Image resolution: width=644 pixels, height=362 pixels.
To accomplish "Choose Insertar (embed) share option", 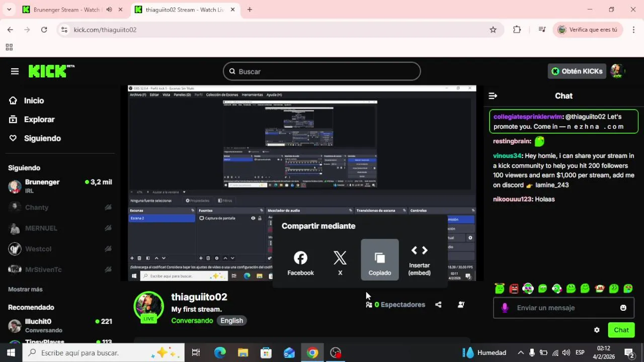I will pyautogui.click(x=419, y=261).
